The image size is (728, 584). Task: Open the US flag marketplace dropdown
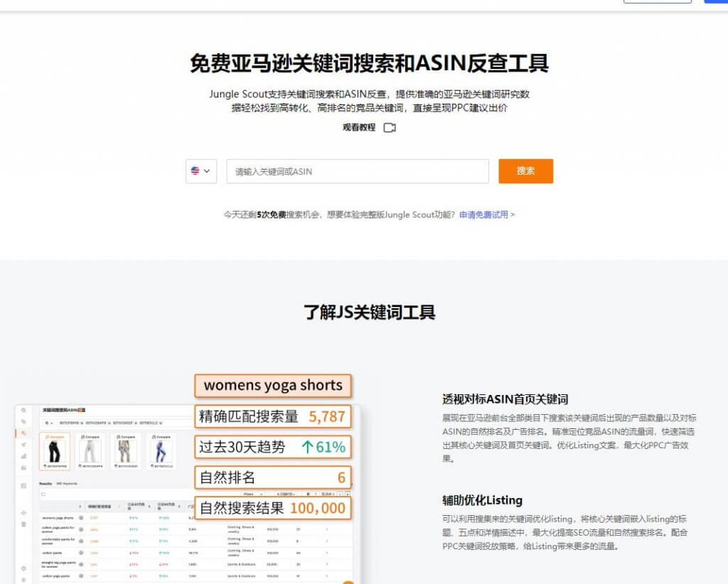[201, 171]
